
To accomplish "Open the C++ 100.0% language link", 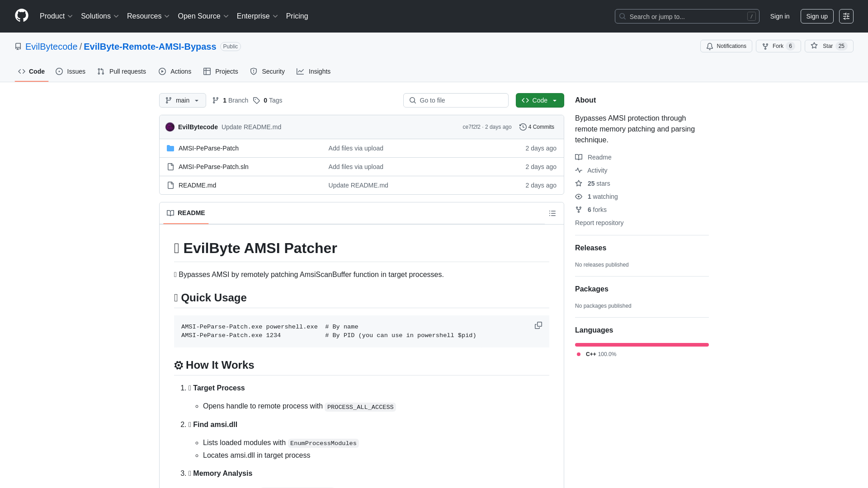I will (597, 354).
